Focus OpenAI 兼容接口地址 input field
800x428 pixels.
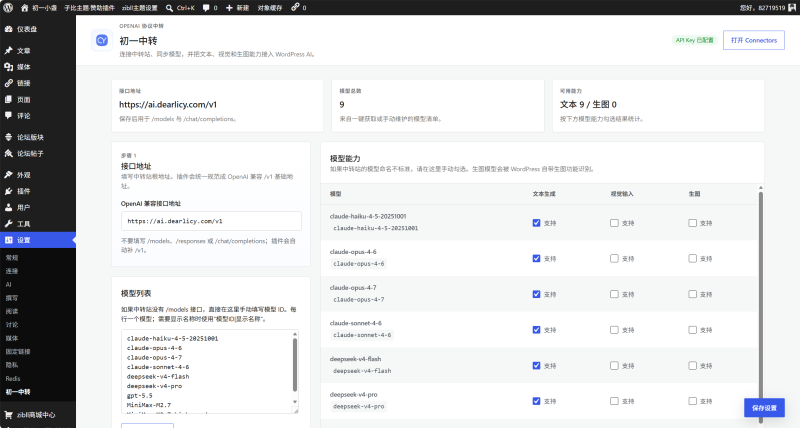coord(211,221)
